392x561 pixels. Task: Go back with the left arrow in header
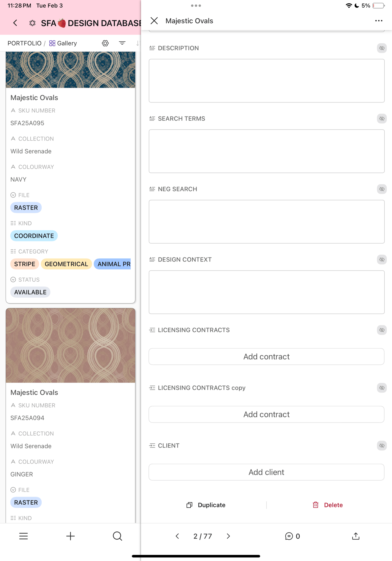(15, 23)
